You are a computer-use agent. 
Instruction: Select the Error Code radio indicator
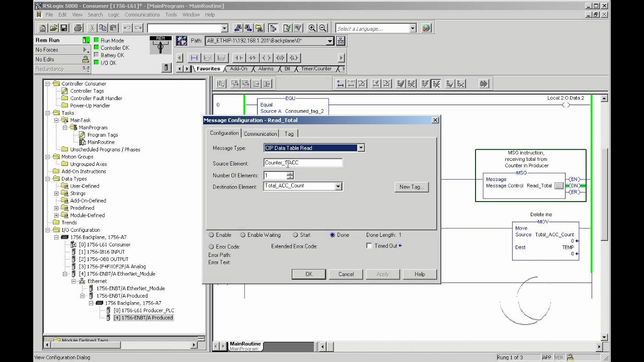click(x=211, y=247)
